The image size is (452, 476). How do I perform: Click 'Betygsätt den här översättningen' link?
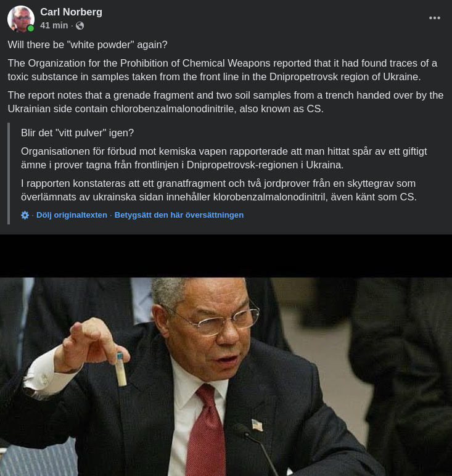(x=179, y=215)
